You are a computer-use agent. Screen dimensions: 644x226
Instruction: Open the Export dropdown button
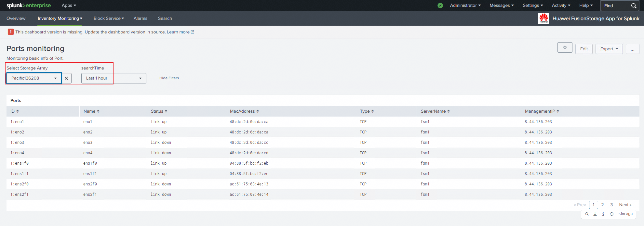(609, 49)
